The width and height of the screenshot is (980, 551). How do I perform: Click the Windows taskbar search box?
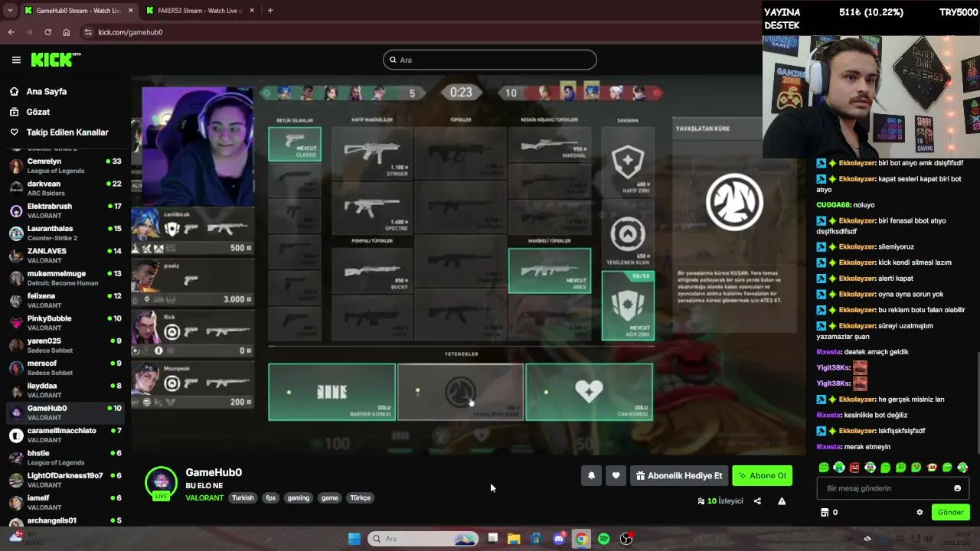[423, 539]
